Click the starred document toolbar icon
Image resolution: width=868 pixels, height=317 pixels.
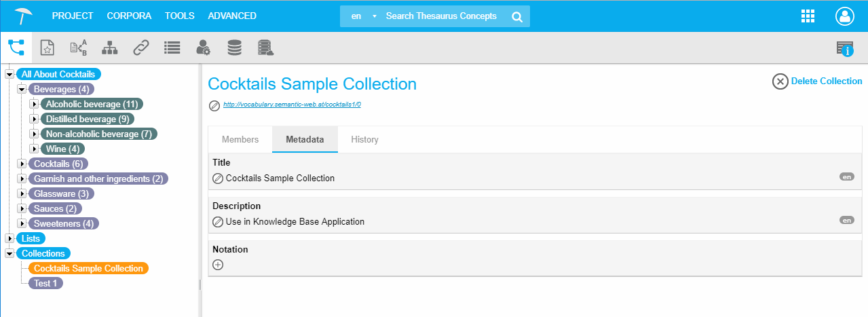(x=47, y=48)
